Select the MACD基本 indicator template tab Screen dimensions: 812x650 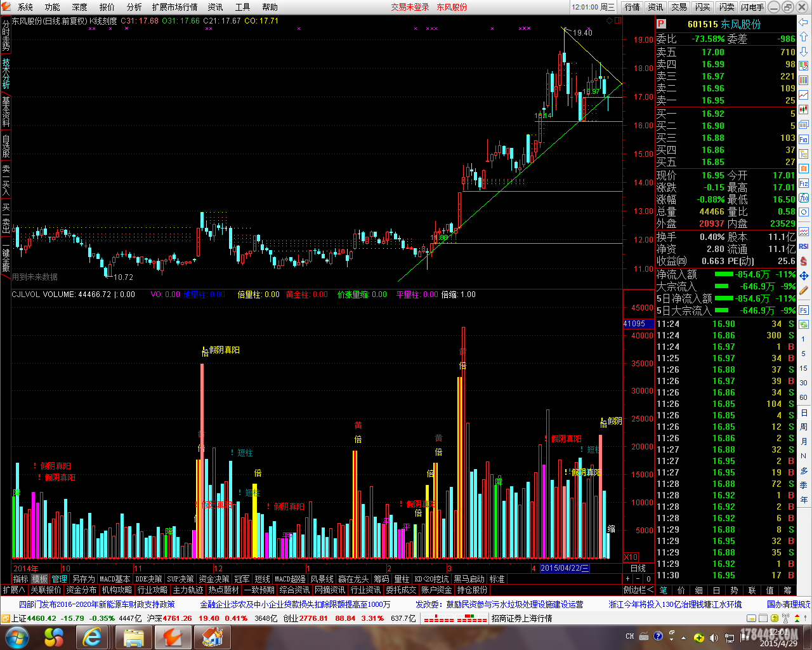point(115,579)
